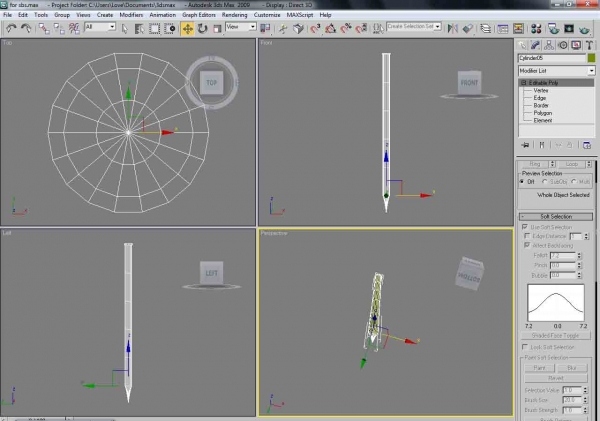This screenshot has height=421, width=600.
Task: Switch to the Utilities hammer tab
Action: (x=589, y=46)
